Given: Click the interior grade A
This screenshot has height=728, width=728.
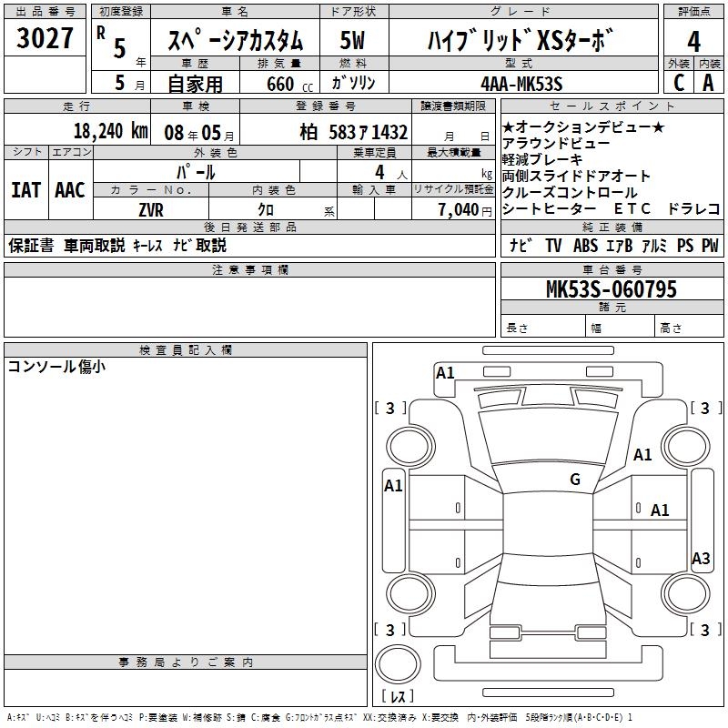Looking at the screenshot, I should tap(708, 83).
